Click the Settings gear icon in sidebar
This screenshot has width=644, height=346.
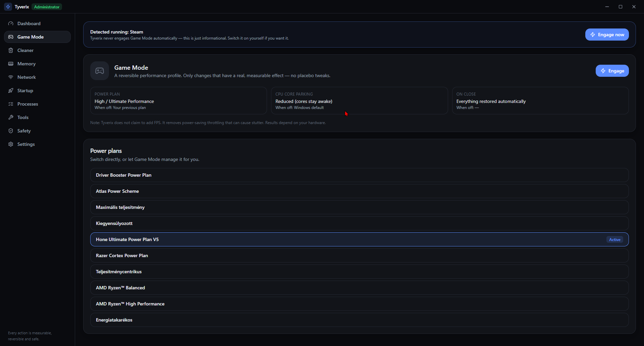point(11,144)
